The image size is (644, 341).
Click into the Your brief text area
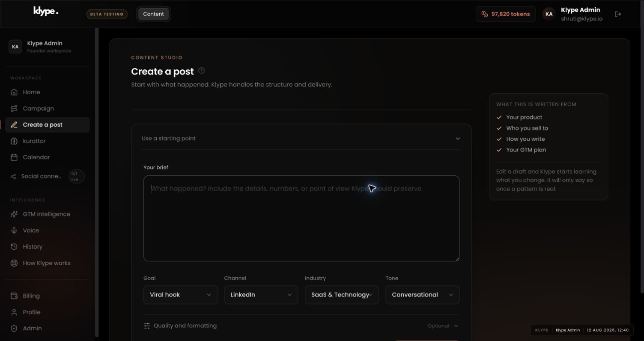pyautogui.click(x=301, y=218)
